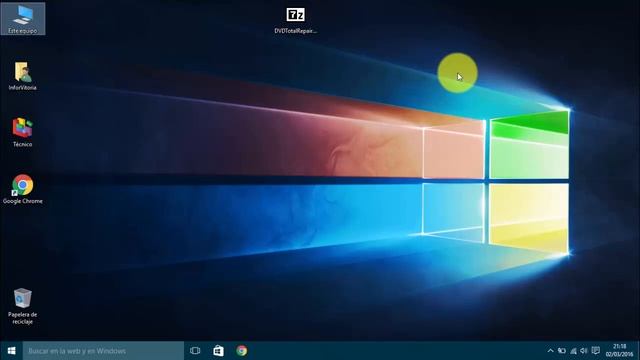
Task: Open the volume control tray icon
Action: (x=584, y=351)
